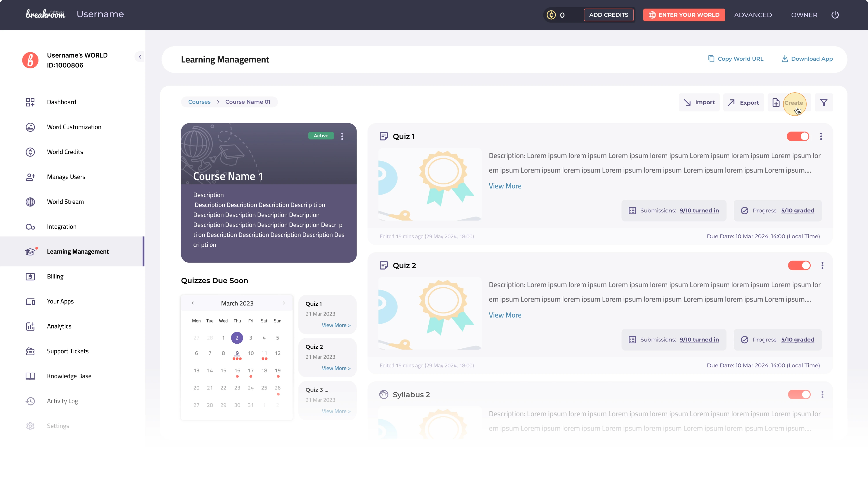Click the Import arrow button

[699, 103]
